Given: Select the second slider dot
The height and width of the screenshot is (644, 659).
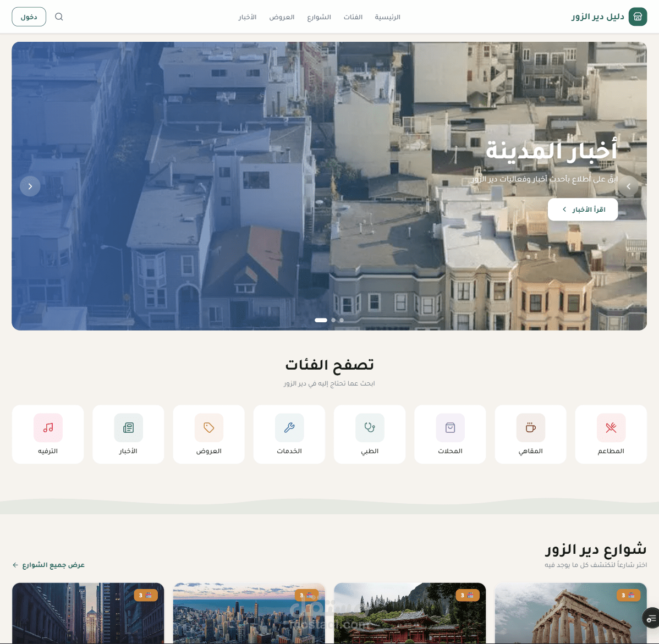Looking at the screenshot, I should click(333, 320).
